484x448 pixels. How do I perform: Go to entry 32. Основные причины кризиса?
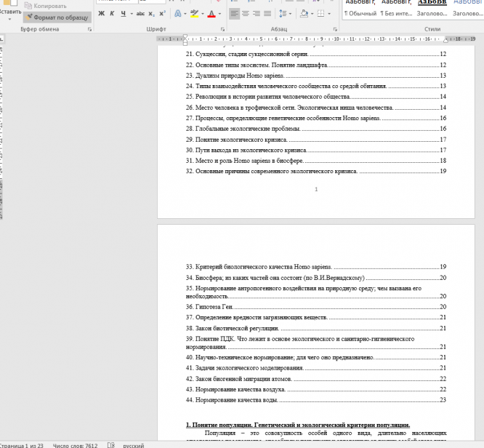coord(316,171)
